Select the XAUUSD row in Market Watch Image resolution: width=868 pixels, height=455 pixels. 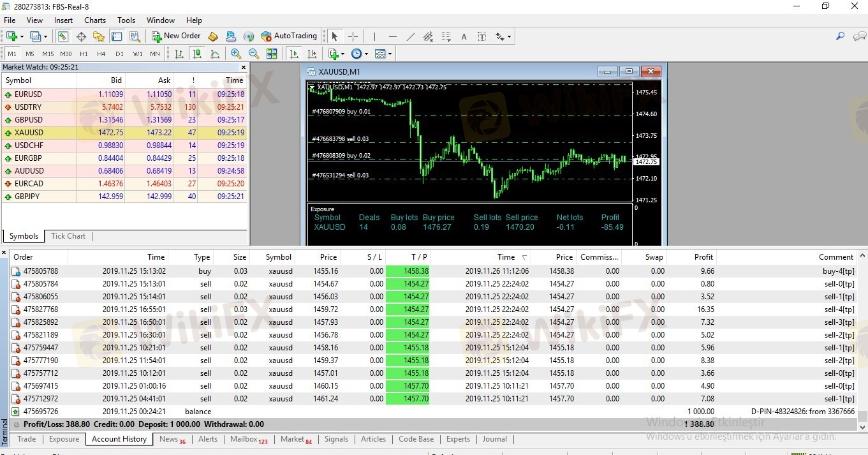(x=29, y=133)
